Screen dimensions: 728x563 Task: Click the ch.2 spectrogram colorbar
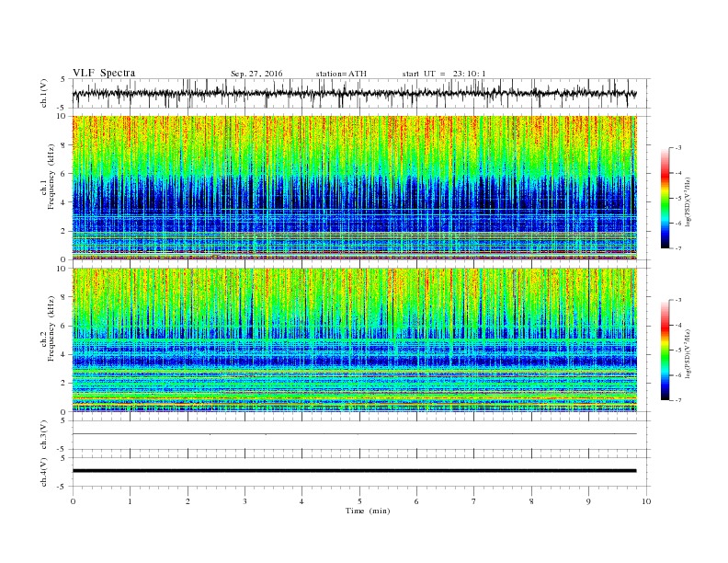click(x=665, y=350)
